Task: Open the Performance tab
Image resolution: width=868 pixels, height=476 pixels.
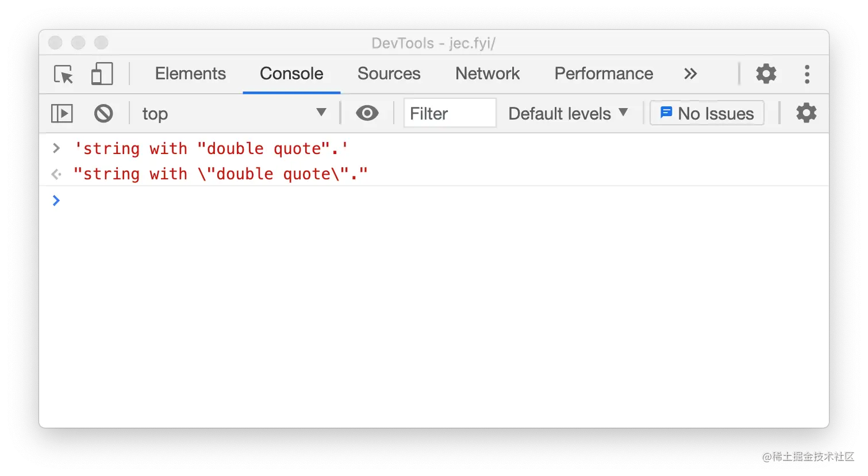Action: pyautogui.click(x=604, y=74)
